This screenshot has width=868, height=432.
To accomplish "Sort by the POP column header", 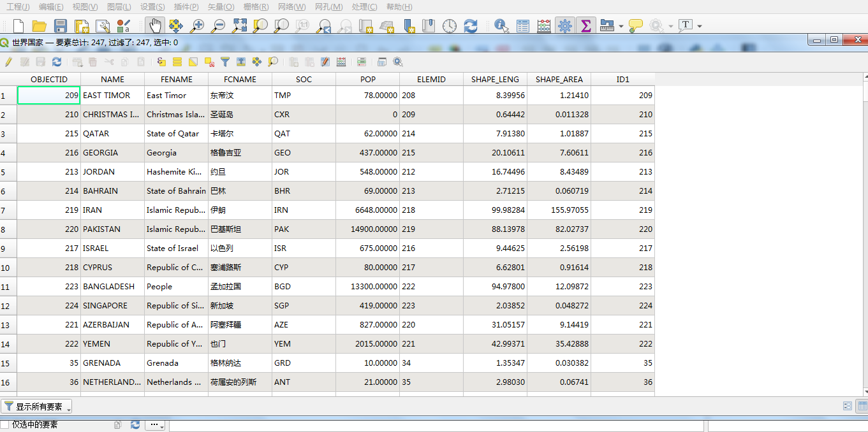I will (368, 80).
